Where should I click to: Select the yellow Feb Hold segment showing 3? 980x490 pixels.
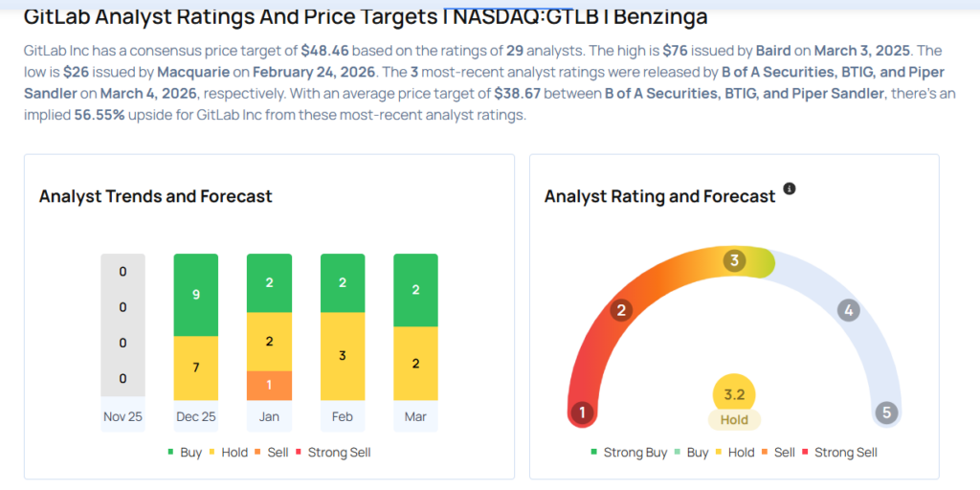click(x=343, y=356)
